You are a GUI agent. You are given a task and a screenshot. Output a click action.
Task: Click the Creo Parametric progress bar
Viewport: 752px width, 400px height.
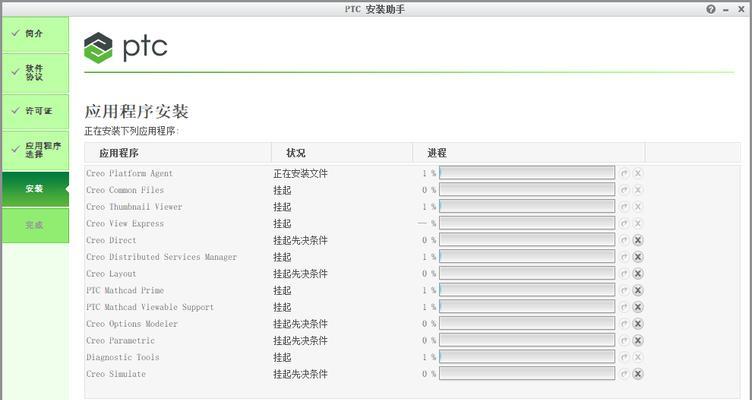click(x=527, y=341)
